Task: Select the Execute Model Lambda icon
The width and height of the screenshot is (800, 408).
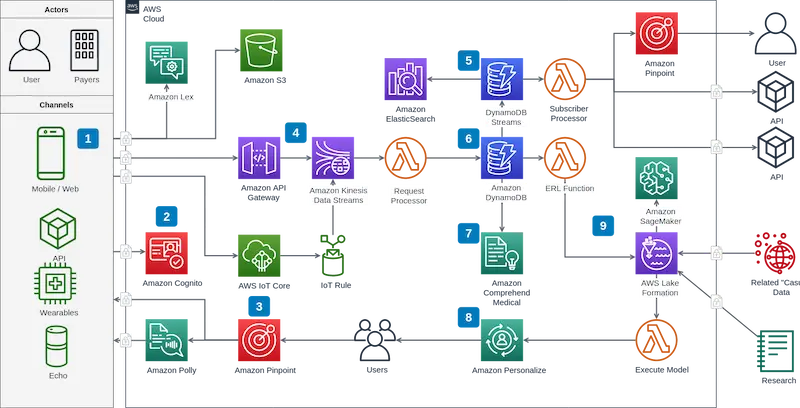Action: click(656, 340)
